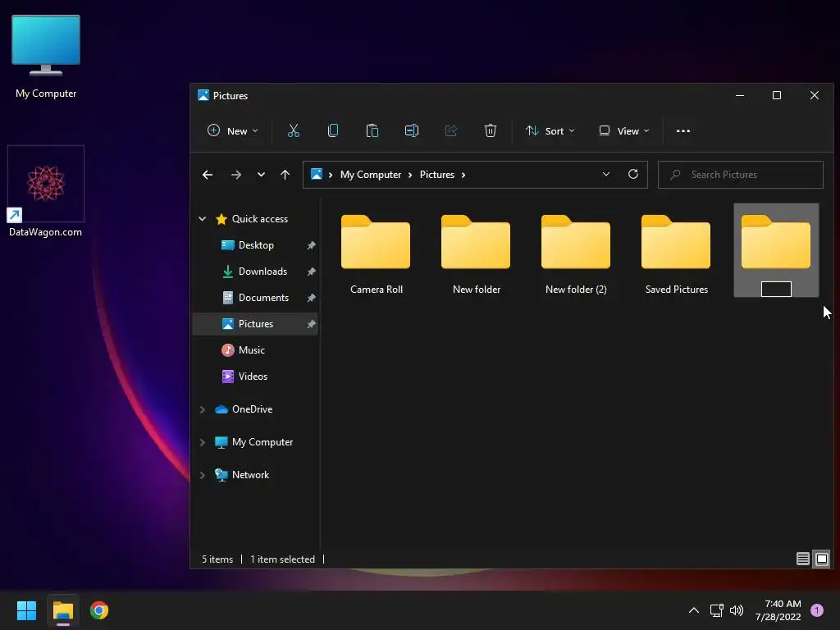Unpin Documents using its pin icon

pyautogui.click(x=311, y=298)
